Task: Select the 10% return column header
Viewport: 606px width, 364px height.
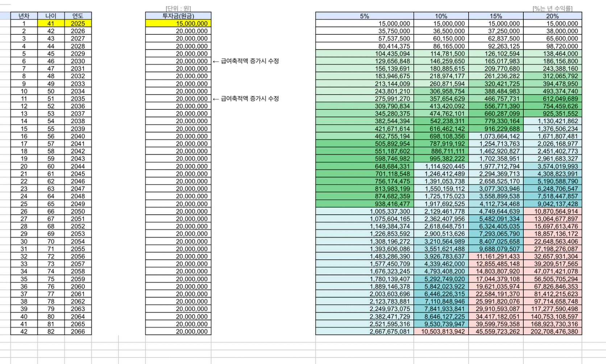Action: click(441, 16)
